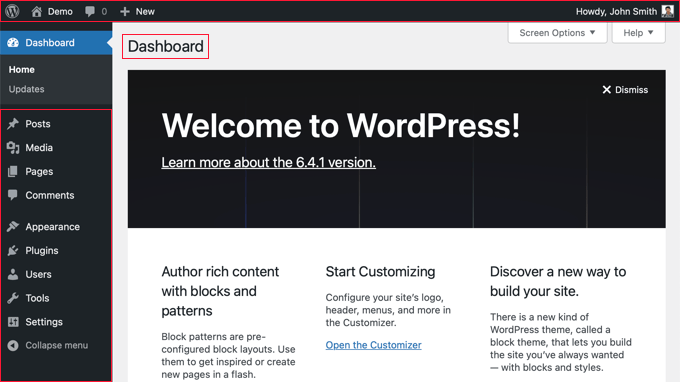Open the Demo site name link

coord(60,12)
